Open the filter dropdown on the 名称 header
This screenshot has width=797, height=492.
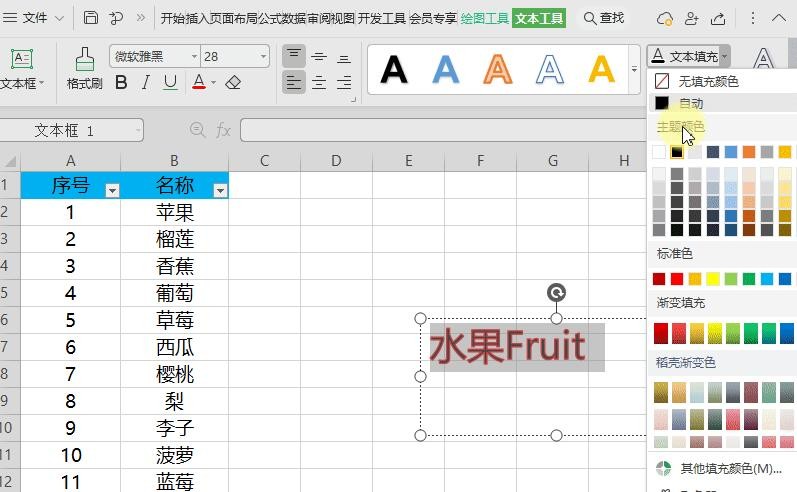click(x=220, y=189)
